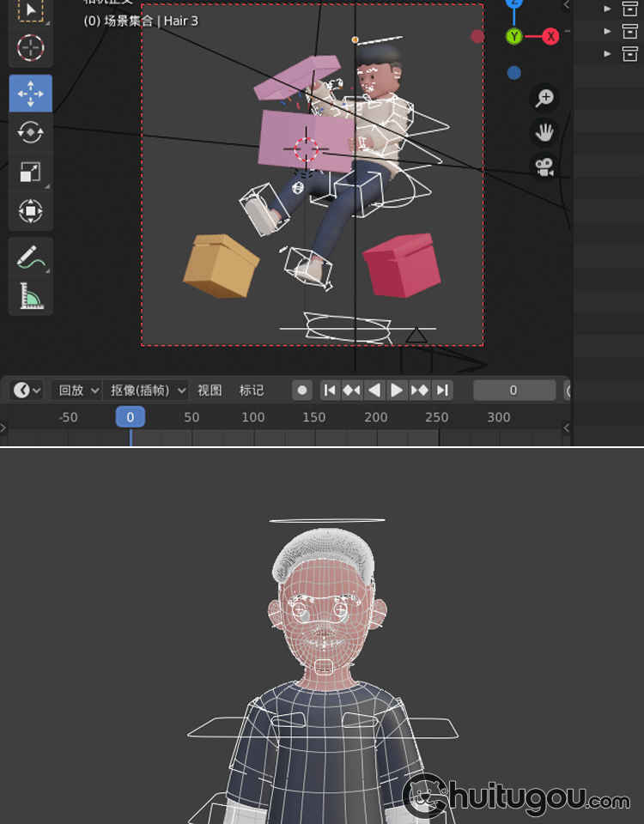644x824 pixels.
Task: Expand the first collection in outliner
Action: pyautogui.click(x=608, y=9)
